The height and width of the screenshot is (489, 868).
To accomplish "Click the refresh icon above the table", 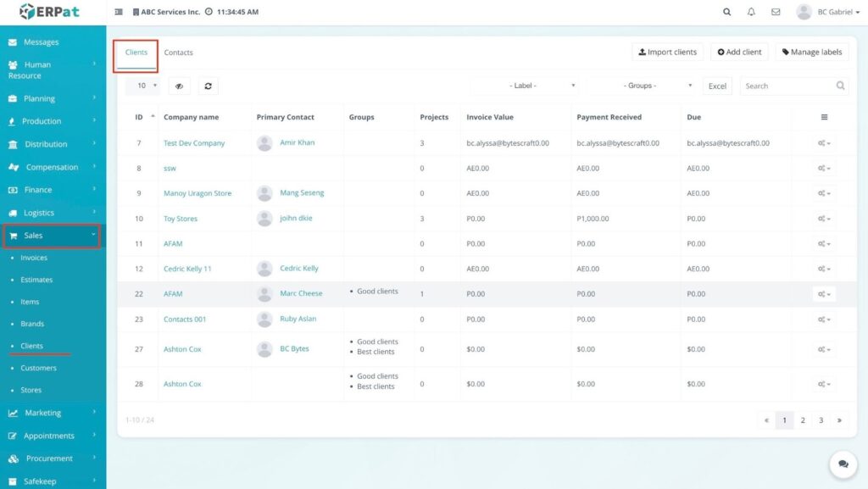I will pyautogui.click(x=209, y=86).
